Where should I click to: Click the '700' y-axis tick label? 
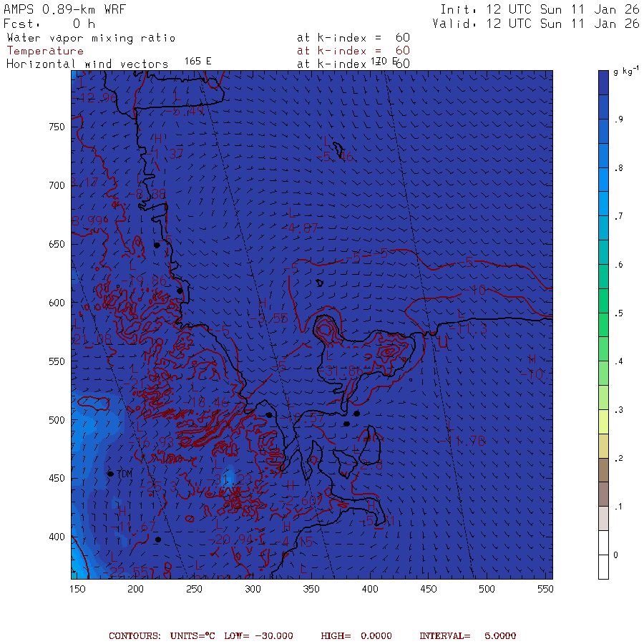[57, 185]
